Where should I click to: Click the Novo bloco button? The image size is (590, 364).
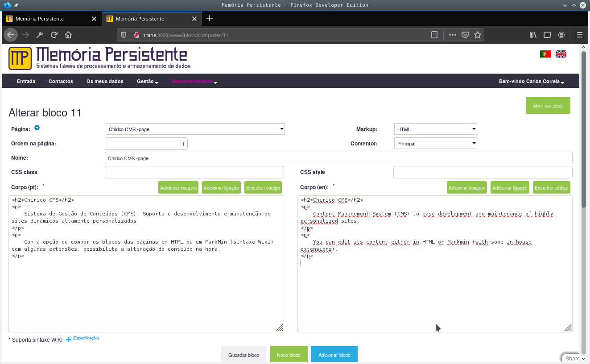click(x=289, y=355)
